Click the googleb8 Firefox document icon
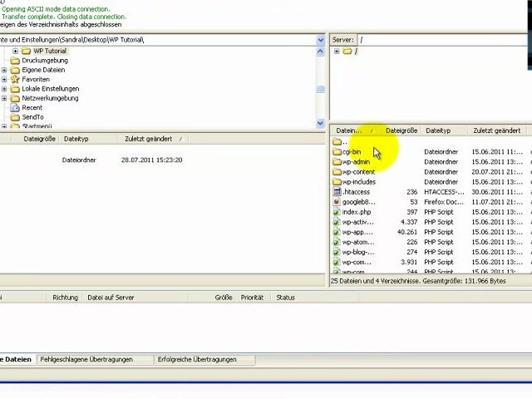Viewport: 532px width, 399px height. pos(337,202)
